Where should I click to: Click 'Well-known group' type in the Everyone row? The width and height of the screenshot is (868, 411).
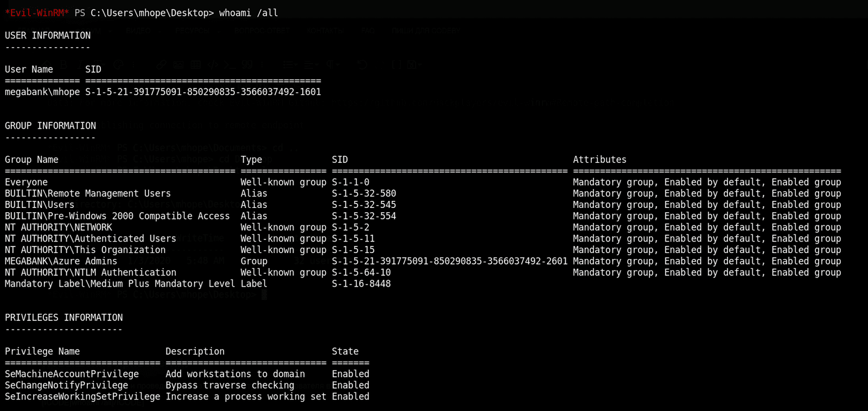tap(284, 182)
